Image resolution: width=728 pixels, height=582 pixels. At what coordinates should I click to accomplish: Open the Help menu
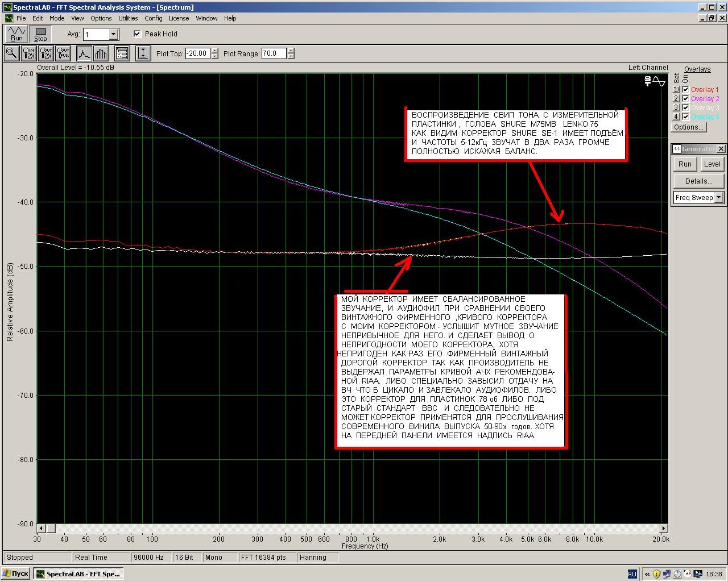click(x=230, y=18)
